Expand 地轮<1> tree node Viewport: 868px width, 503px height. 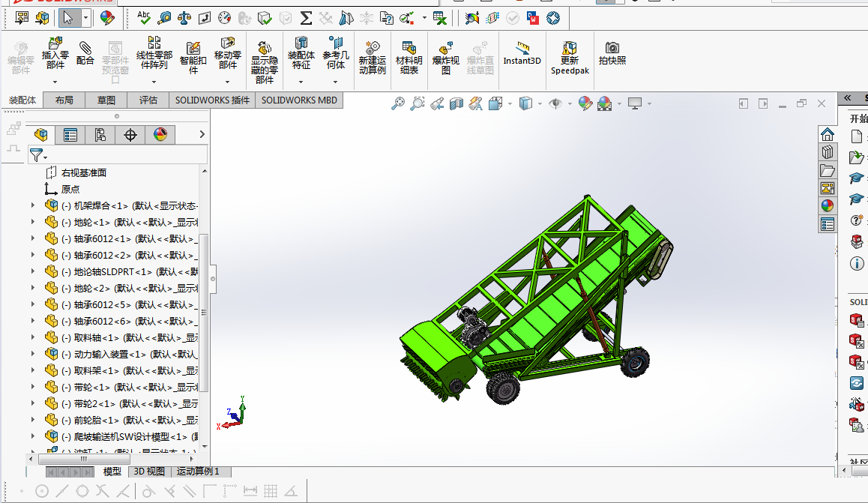tap(33, 222)
